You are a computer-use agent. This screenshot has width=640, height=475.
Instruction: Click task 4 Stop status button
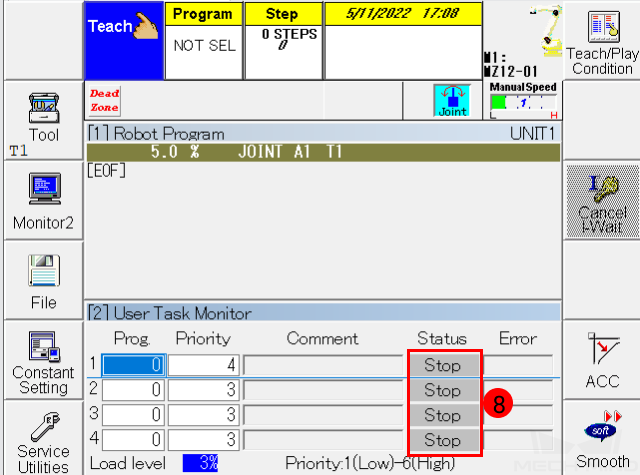tap(444, 440)
